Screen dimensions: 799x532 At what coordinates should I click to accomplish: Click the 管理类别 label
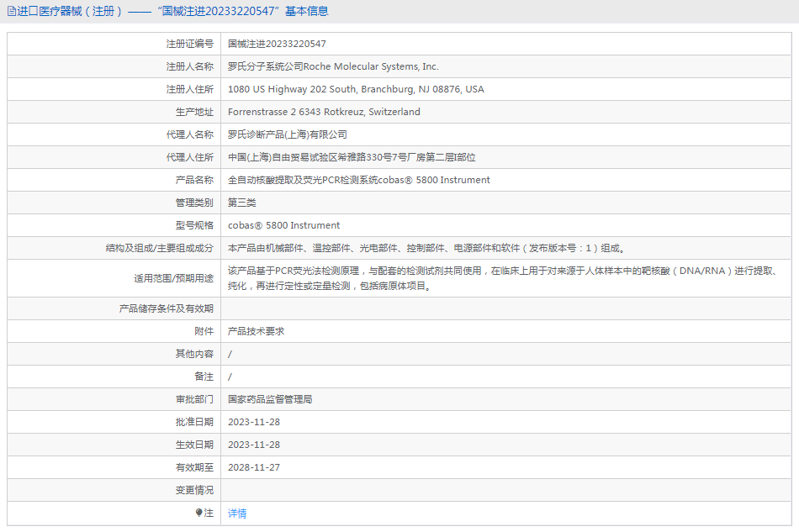pyautogui.click(x=194, y=203)
